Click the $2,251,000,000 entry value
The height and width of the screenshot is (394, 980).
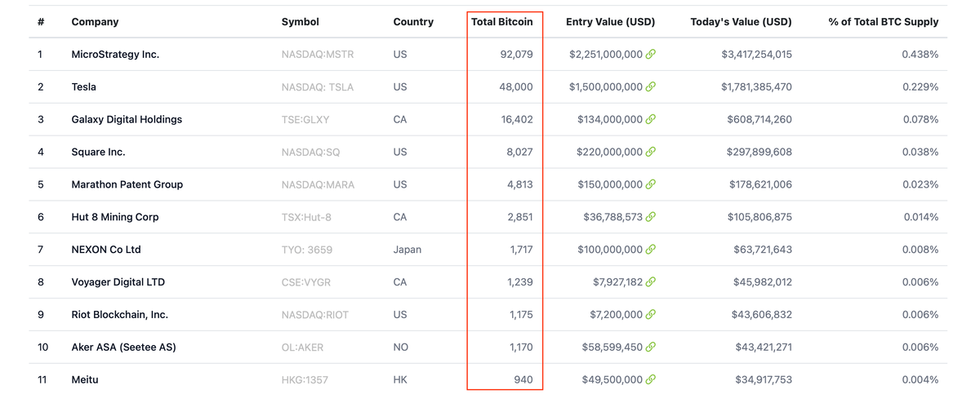[606, 54]
